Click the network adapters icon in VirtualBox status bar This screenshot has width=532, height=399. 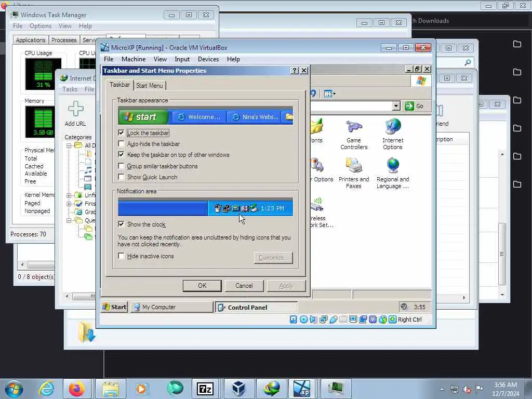(323, 320)
